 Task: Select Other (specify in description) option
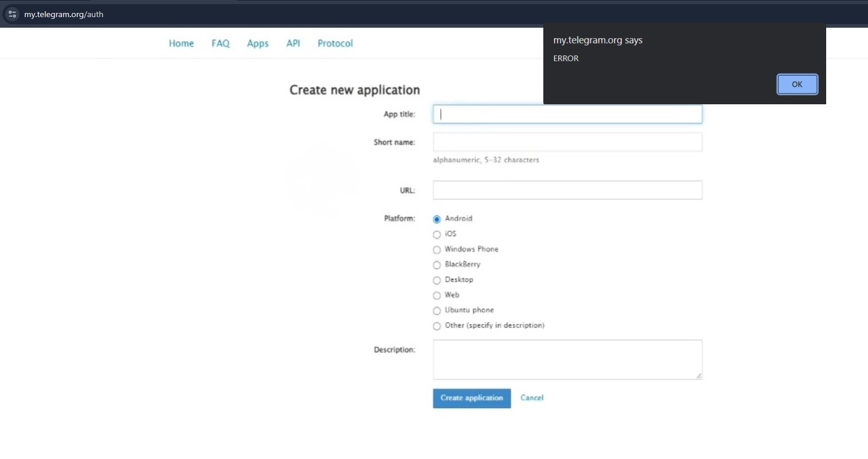click(x=437, y=326)
